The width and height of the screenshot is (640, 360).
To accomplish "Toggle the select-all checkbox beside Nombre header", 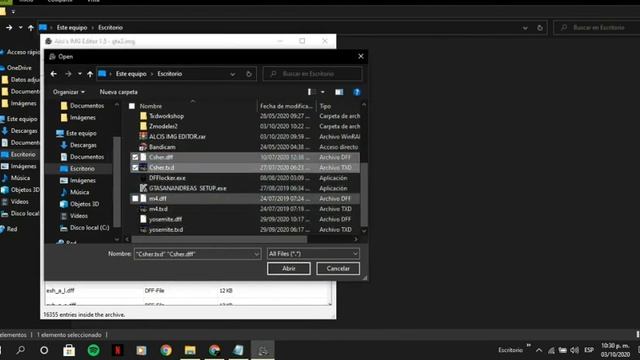I will pos(132,106).
